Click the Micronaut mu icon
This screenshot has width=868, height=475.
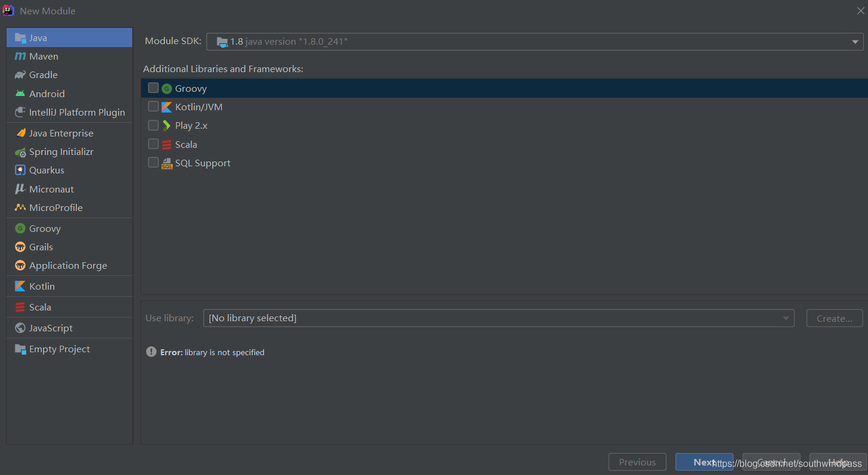(20, 189)
